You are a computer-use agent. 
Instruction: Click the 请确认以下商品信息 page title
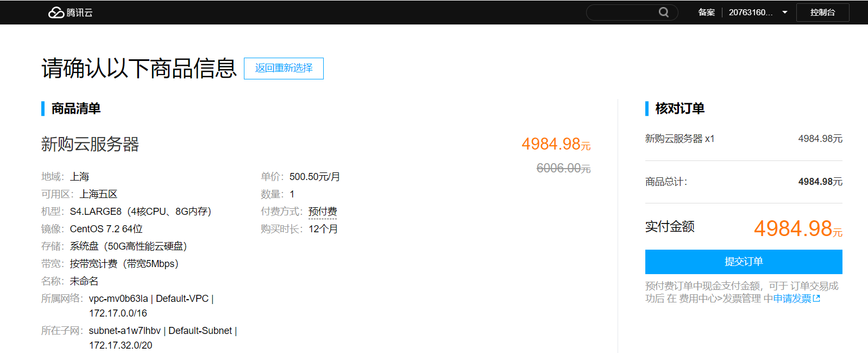(139, 69)
